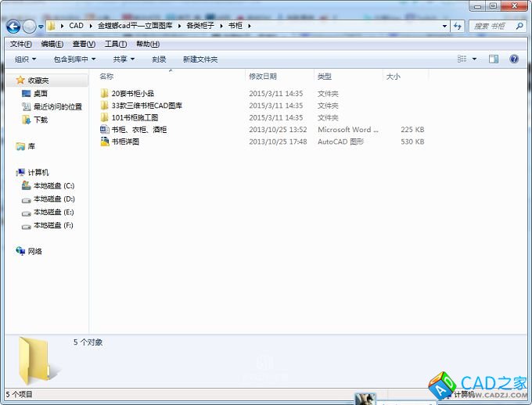Open the 工具(T) menu
The image size is (532, 405).
(115, 44)
